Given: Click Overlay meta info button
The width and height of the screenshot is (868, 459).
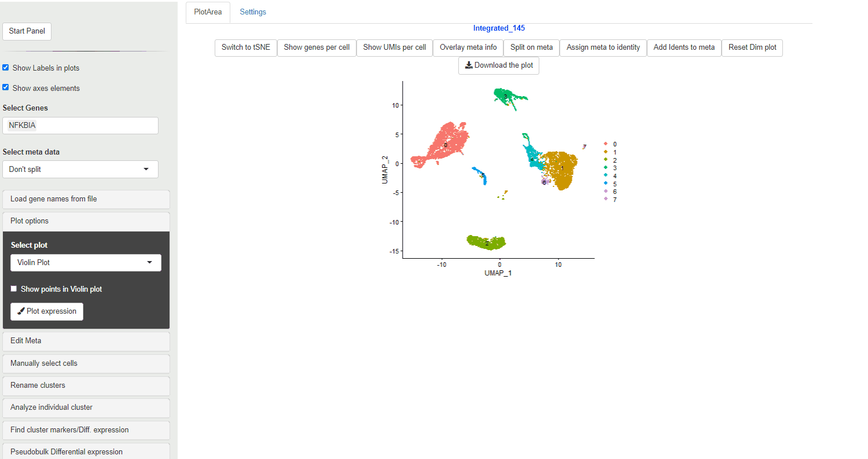Looking at the screenshot, I should pyautogui.click(x=468, y=47).
